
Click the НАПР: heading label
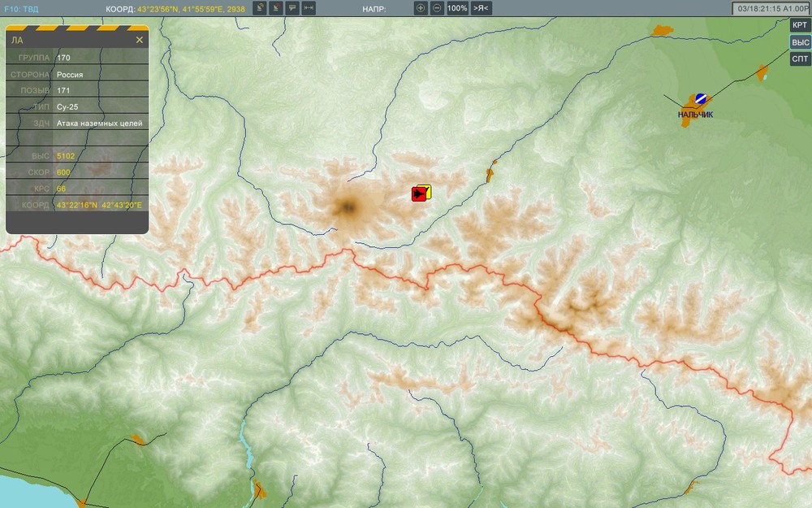374,9
